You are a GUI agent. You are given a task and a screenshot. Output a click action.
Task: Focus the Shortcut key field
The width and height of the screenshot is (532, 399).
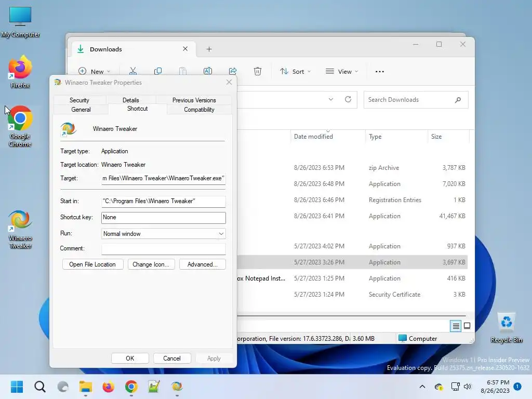click(x=163, y=218)
